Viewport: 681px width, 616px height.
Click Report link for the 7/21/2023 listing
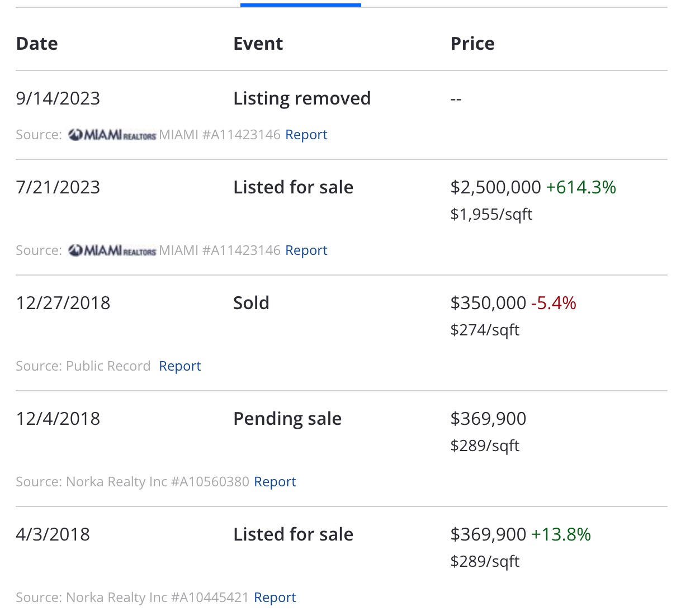306,250
